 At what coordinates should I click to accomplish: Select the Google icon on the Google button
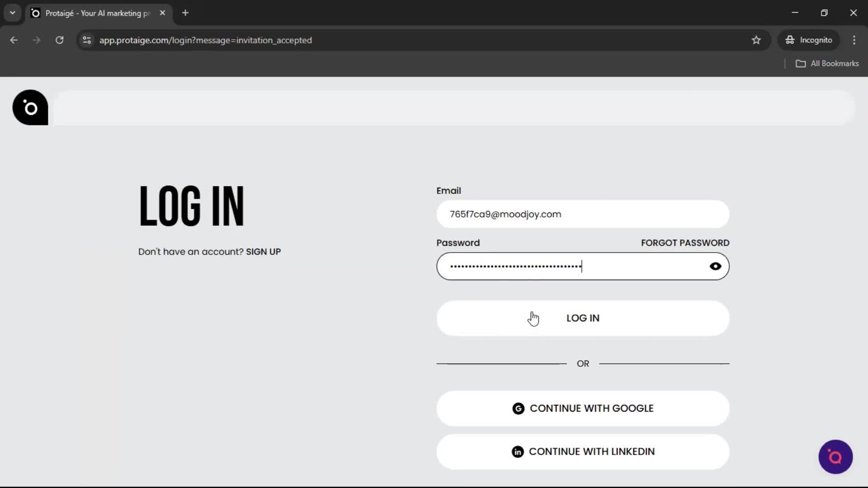point(518,408)
